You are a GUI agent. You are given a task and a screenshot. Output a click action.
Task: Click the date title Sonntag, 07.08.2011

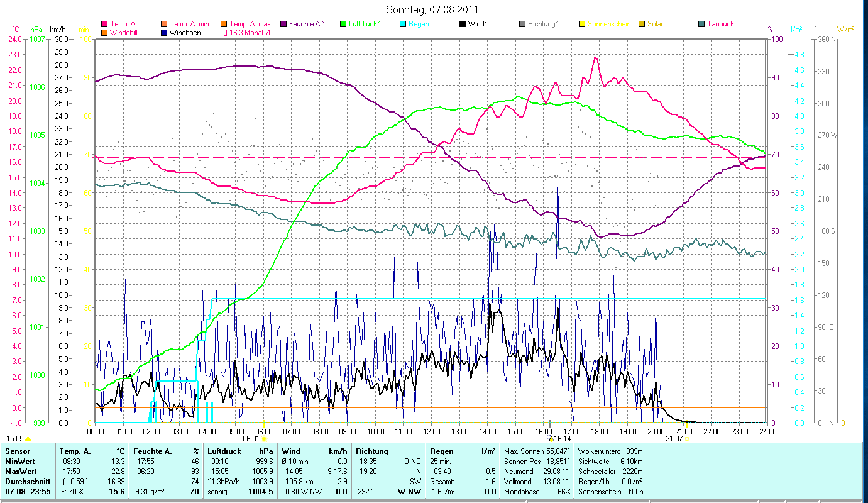coord(432,9)
